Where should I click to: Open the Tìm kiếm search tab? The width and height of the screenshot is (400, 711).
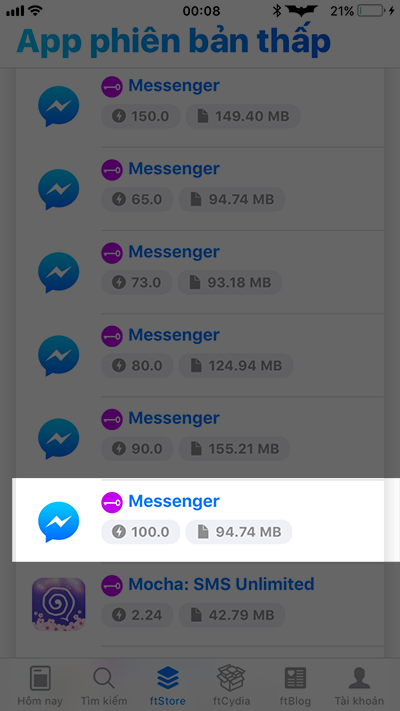tap(104, 685)
